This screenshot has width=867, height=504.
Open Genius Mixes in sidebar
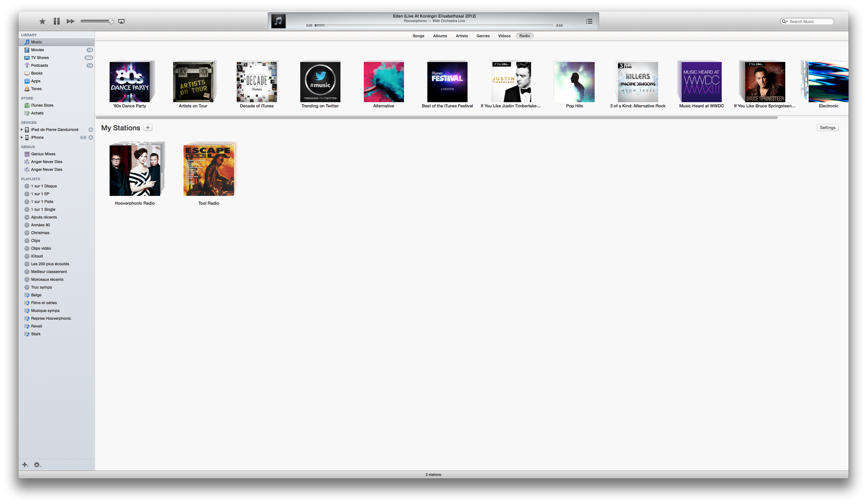click(x=43, y=154)
